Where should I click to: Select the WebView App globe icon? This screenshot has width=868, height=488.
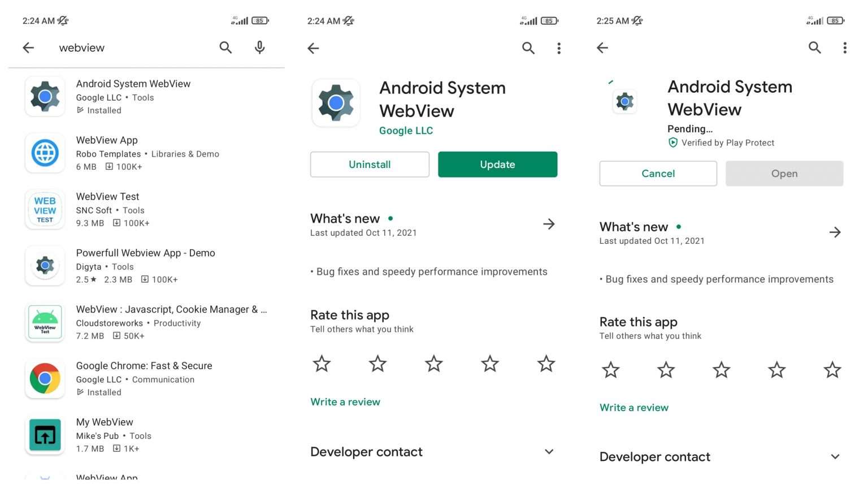pos(45,153)
